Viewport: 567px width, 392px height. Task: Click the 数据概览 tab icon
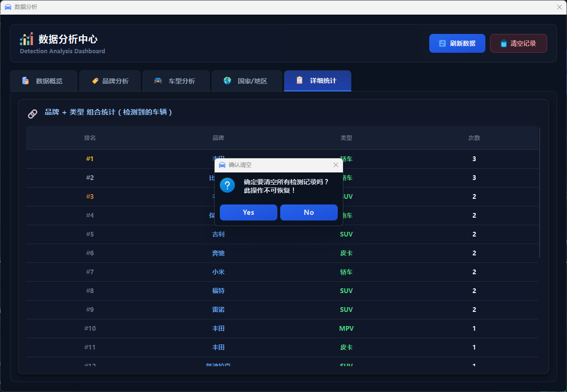pyautogui.click(x=25, y=81)
